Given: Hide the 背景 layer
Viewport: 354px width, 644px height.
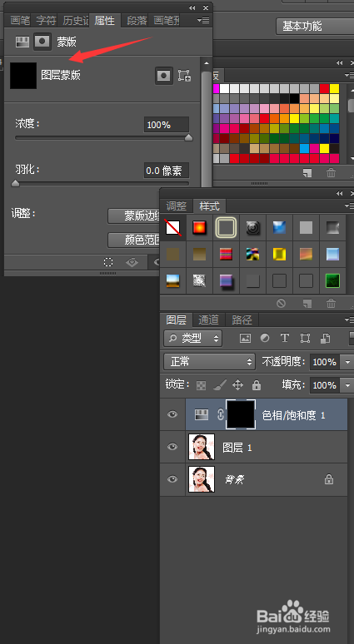Looking at the screenshot, I should tap(172, 479).
